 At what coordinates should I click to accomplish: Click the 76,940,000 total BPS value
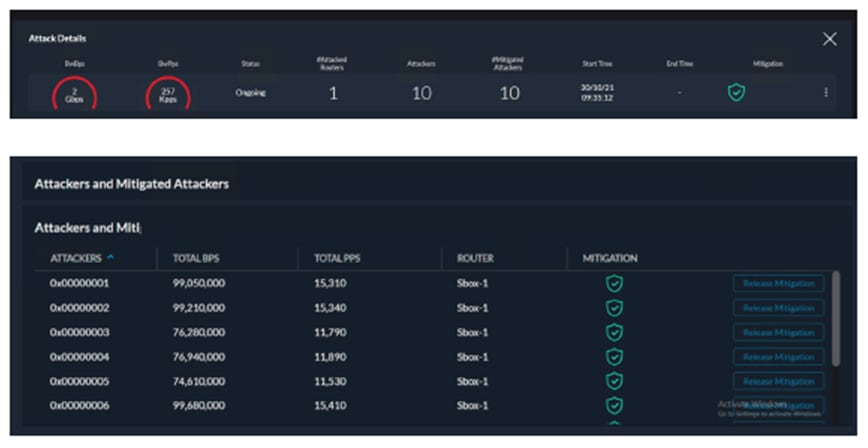[x=199, y=357]
